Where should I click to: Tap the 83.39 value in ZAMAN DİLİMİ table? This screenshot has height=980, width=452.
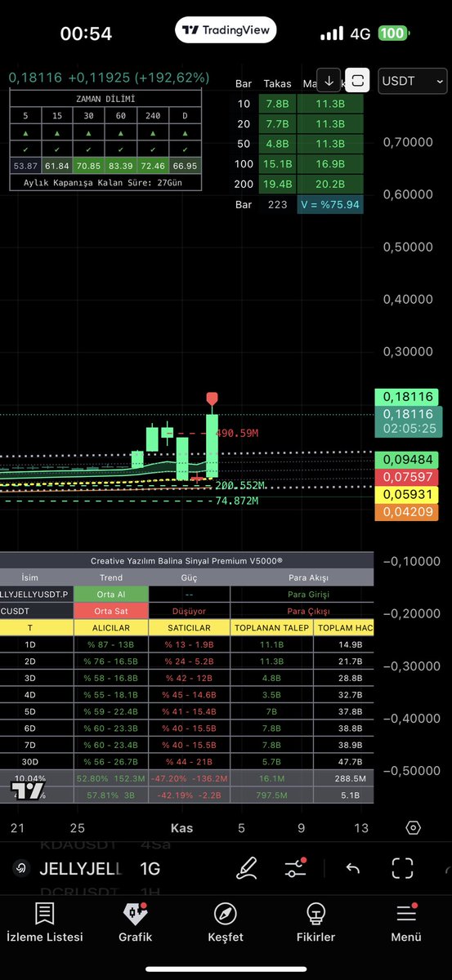(121, 166)
